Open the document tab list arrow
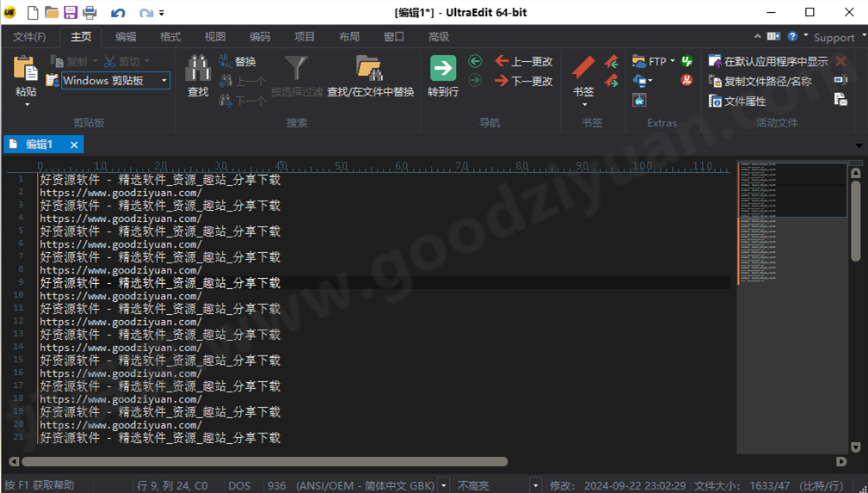 coord(859,145)
